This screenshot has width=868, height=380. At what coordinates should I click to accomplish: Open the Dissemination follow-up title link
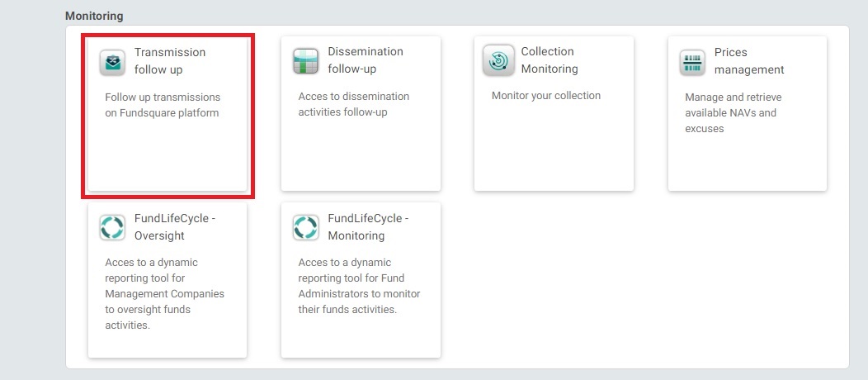(366, 60)
